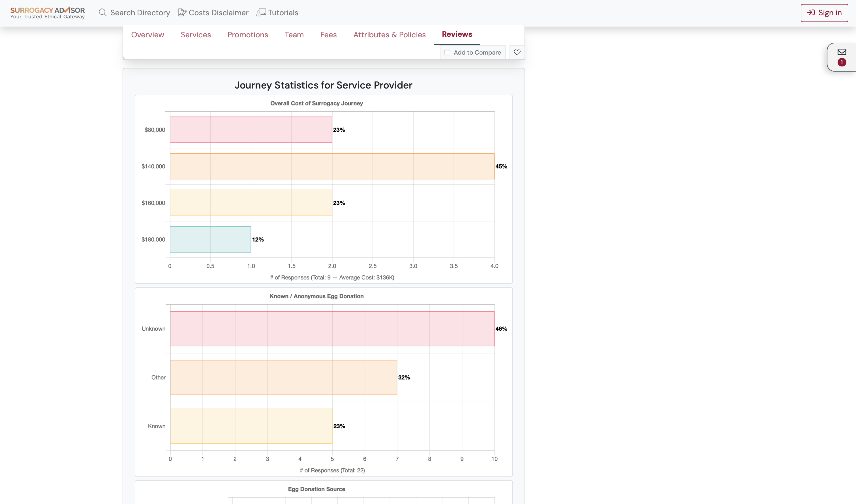The height and width of the screenshot is (504, 856).
Task: Select the Reviews tab
Action: [457, 34]
